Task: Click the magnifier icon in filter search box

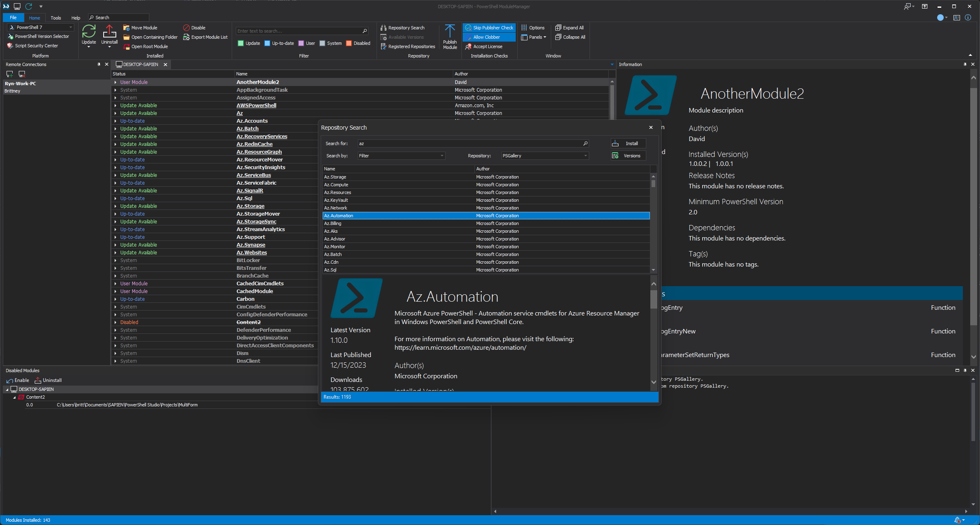Action: 365,31
